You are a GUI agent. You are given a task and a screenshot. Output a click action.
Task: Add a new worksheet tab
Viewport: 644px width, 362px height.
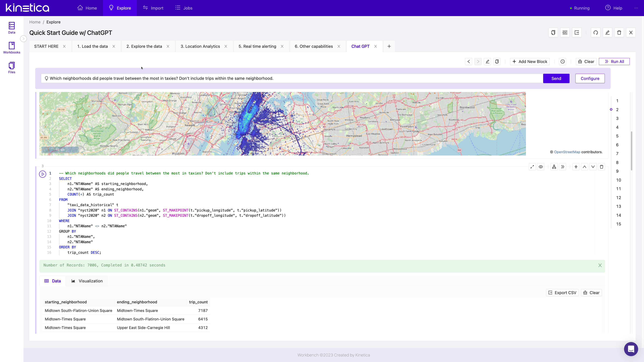(389, 46)
